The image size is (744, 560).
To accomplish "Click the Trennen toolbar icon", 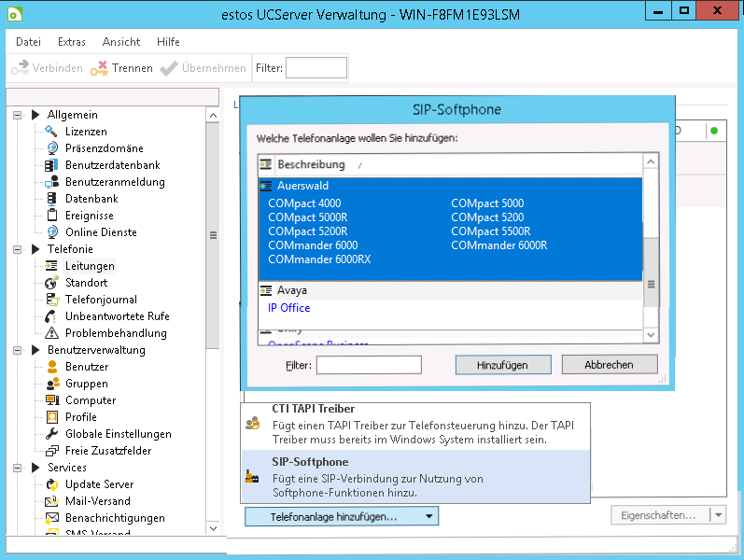I will point(100,68).
